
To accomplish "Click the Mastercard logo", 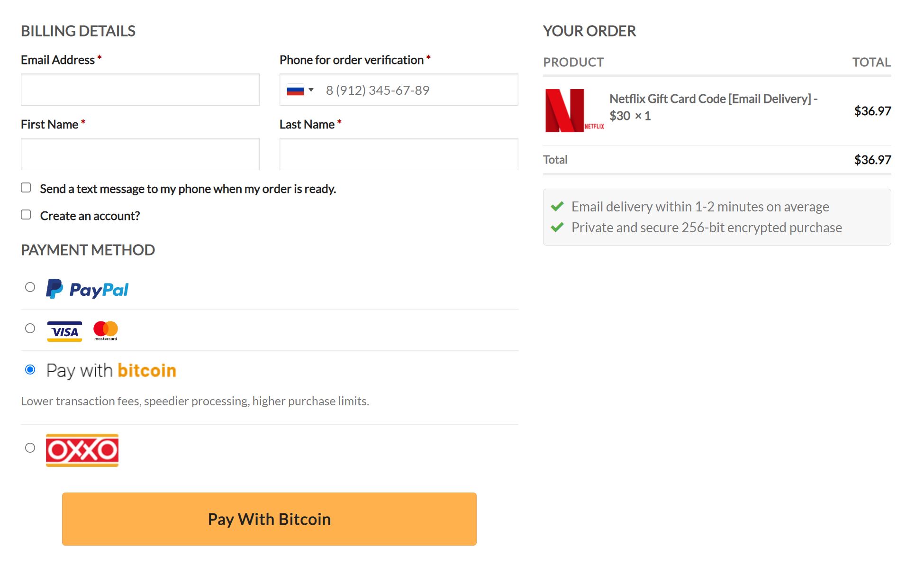I will pos(106,330).
